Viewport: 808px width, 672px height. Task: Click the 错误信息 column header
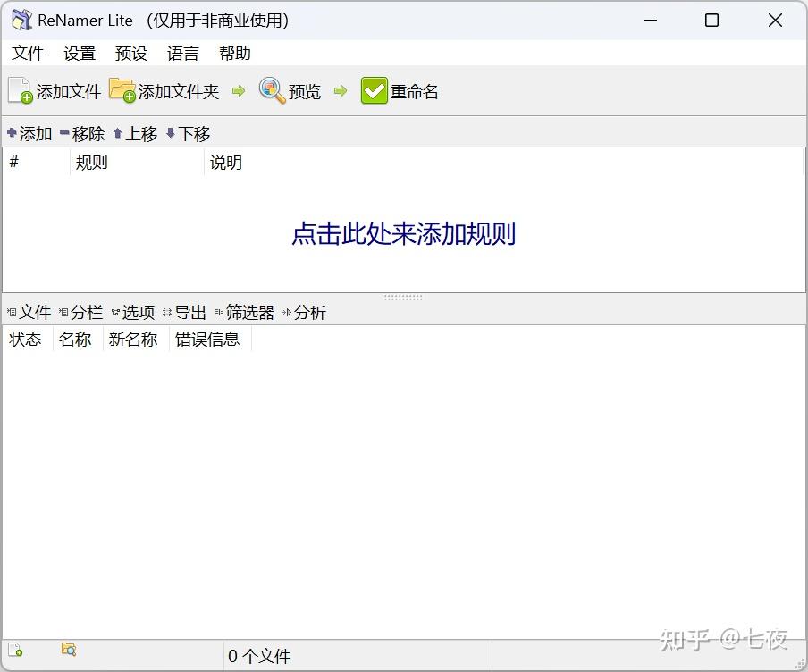(210, 339)
